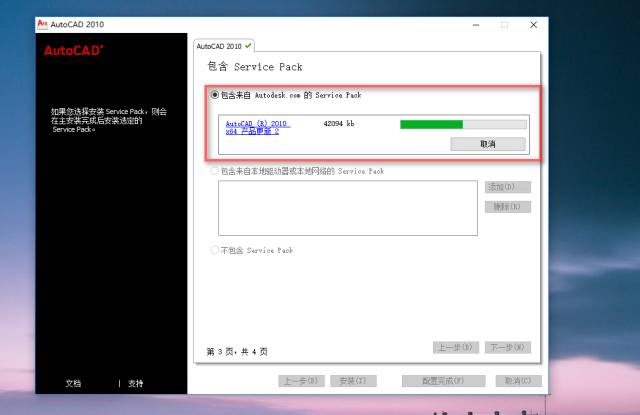Open the 支持 support link
The image size is (640, 415).
pyautogui.click(x=136, y=383)
